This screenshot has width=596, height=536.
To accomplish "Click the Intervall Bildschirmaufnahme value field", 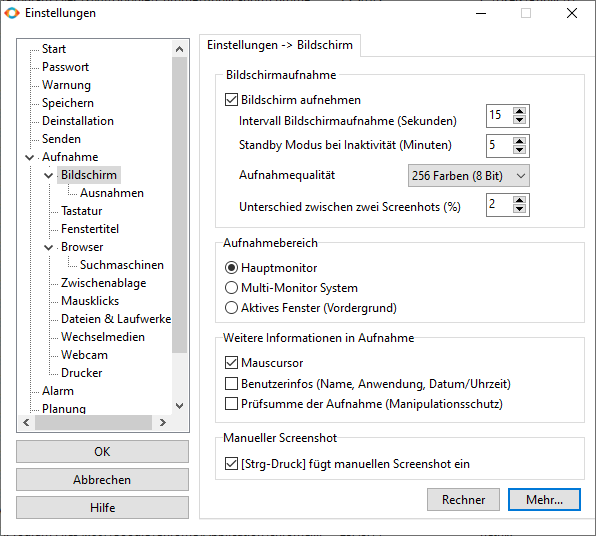I will 499,116.
